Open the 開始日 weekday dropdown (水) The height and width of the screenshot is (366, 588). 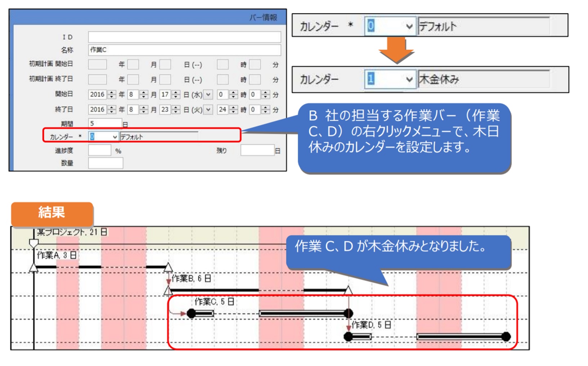(208, 94)
